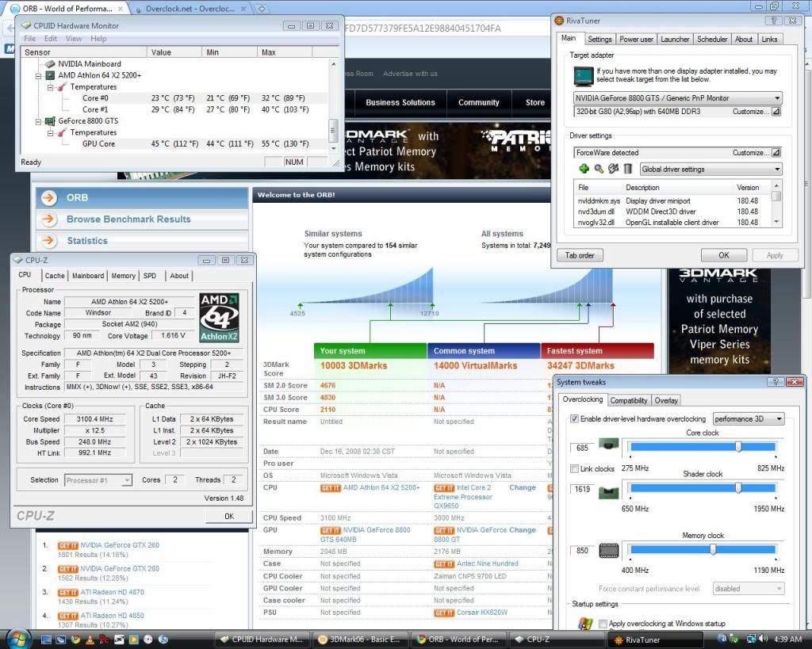Click the monitor icon under Target adapter in RivaTuner
Image resolution: width=812 pixels, height=649 pixels.
(583, 77)
